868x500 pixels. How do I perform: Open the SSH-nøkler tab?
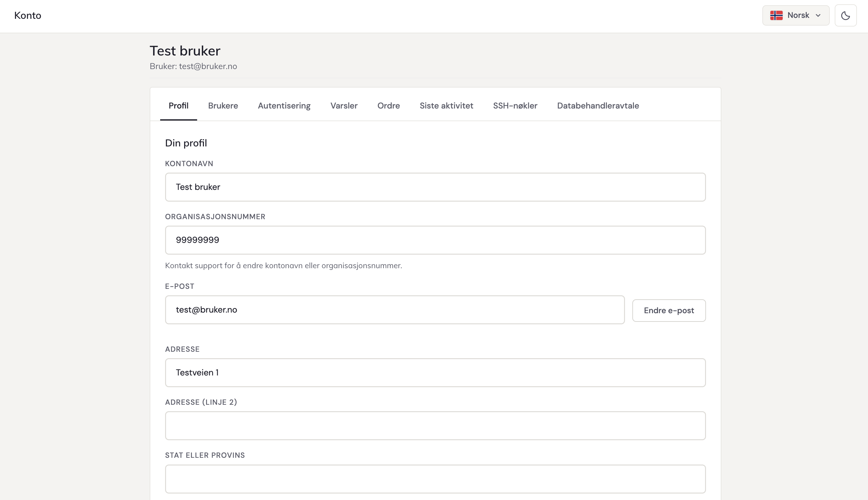point(515,105)
